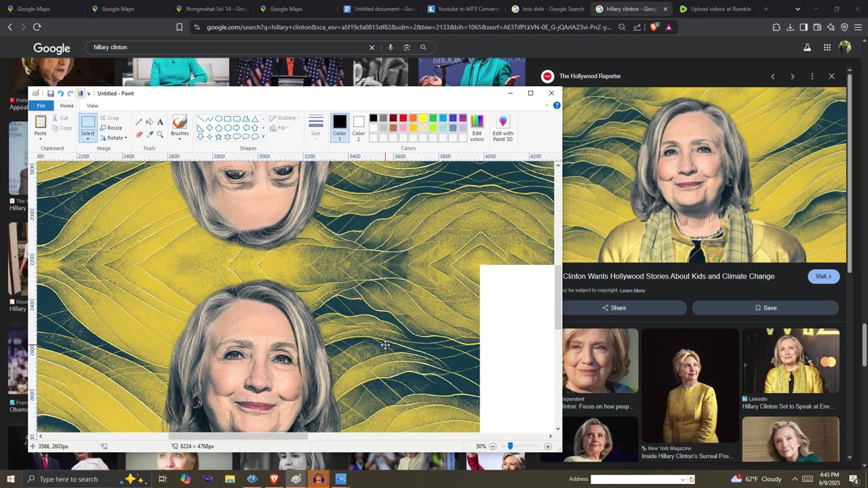Select the Pencil tool in Paint
The height and width of the screenshot is (488, 868).
click(x=139, y=122)
